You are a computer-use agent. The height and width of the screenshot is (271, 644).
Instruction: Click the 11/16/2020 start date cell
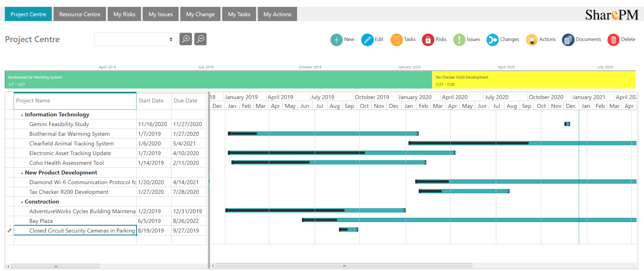[x=154, y=124]
